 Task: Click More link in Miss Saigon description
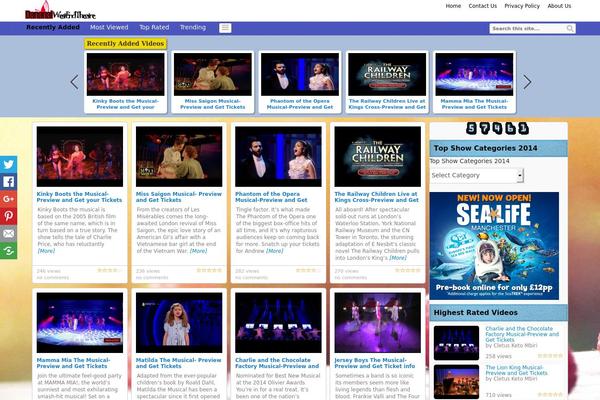(199, 251)
